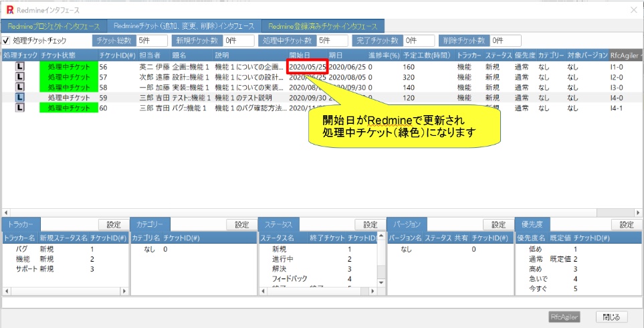Select the バージョン panel tab
Viewport: 644px width, 328px height.
[407, 224]
